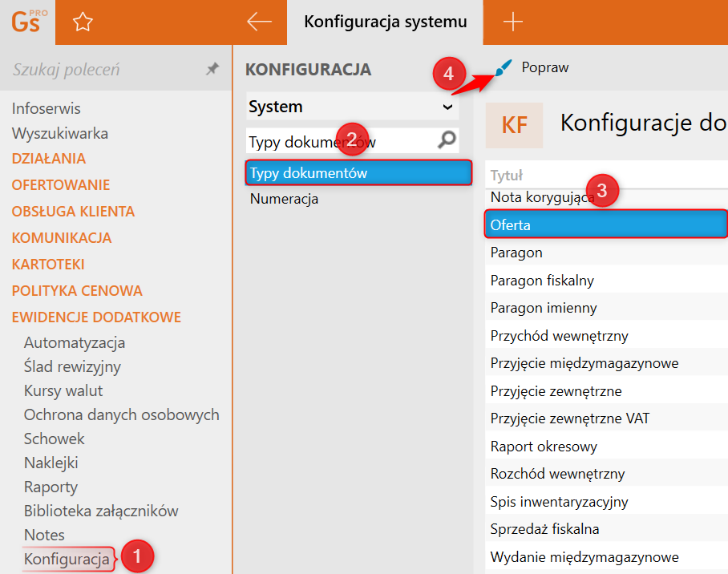728x574 pixels.
Task: Click the Gs PRO logo
Action: pos(29,22)
